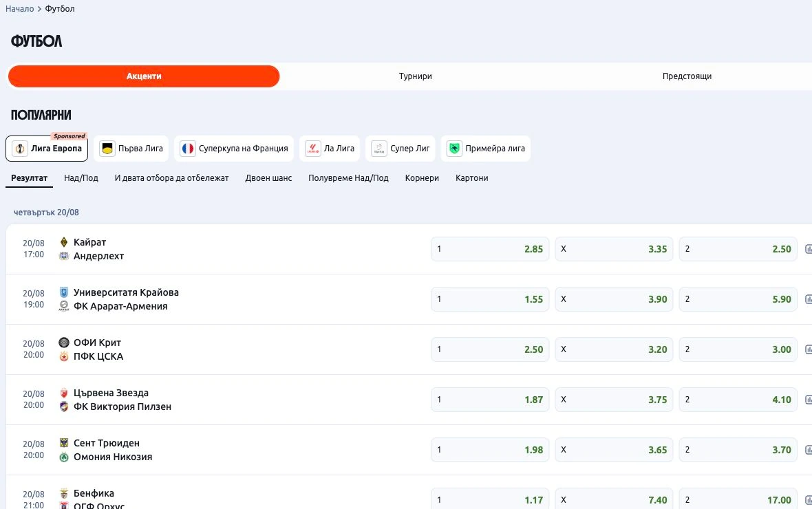This screenshot has width=812, height=509.
Task: Choose the Примейра лига league chip
Action: (x=486, y=149)
